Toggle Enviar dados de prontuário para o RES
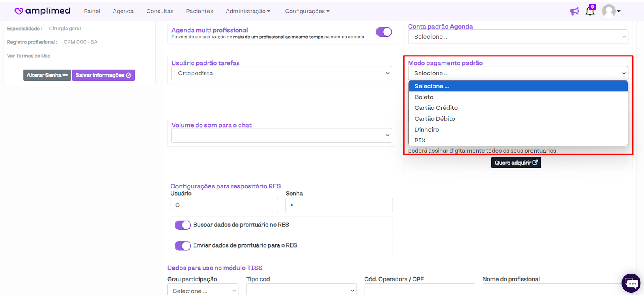Image resolution: width=644 pixels, height=295 pixels. pyautogui.click(x=183, y=245)
